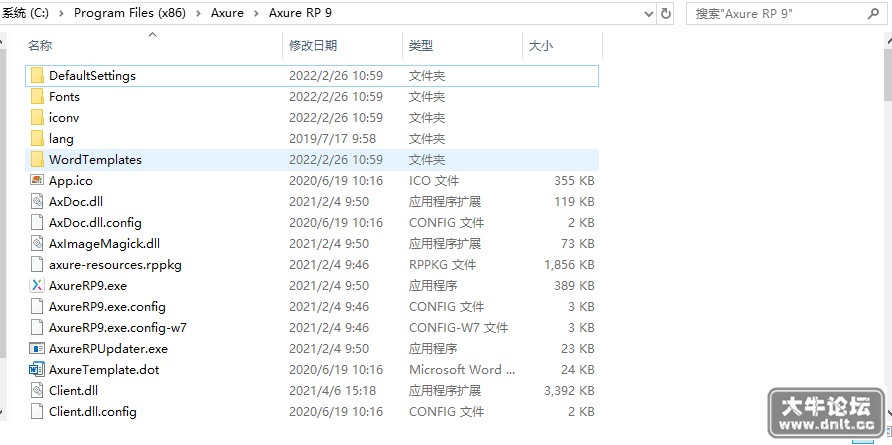Click the AxureTemplate.dot Word icon
892x445 pixels.
37,369
